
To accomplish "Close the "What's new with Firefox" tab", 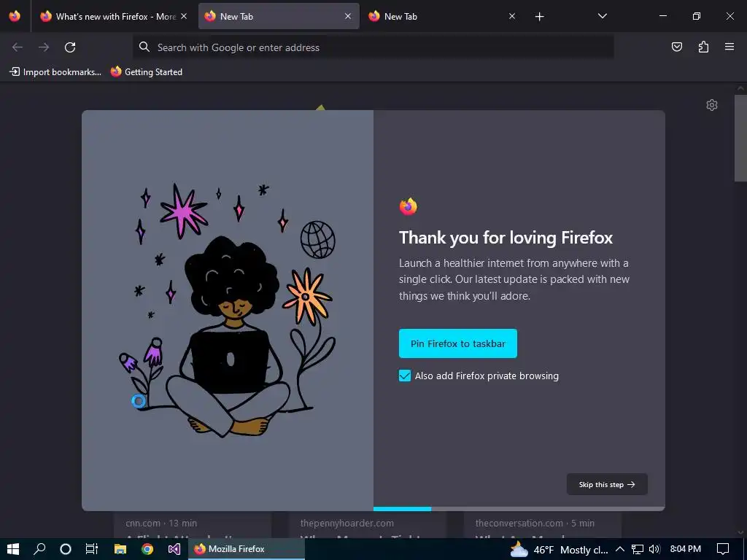I will [x=184, y=16].
